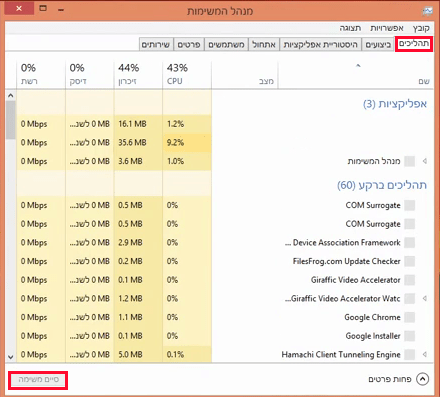This screenshot has width=440, height=397.
Task: Maximize the Task Manager window
Action: [x=43, y=8]
